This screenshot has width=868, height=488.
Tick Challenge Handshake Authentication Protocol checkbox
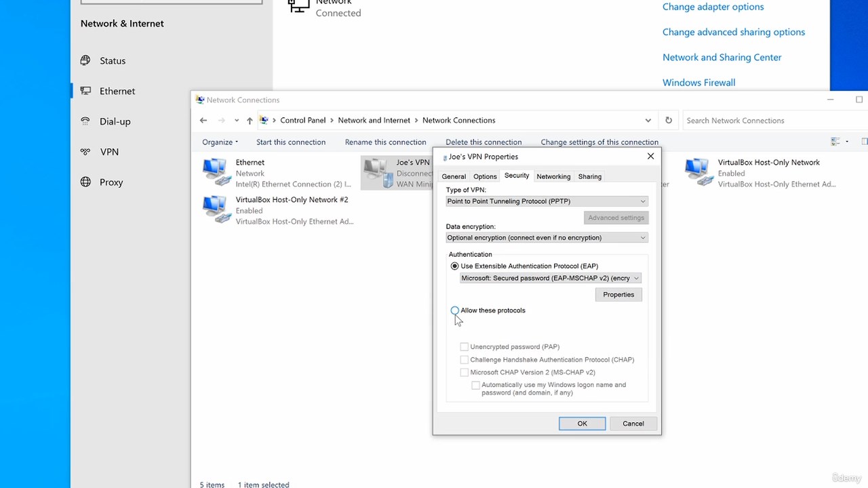pyautogui.click(x=464, y=360)
